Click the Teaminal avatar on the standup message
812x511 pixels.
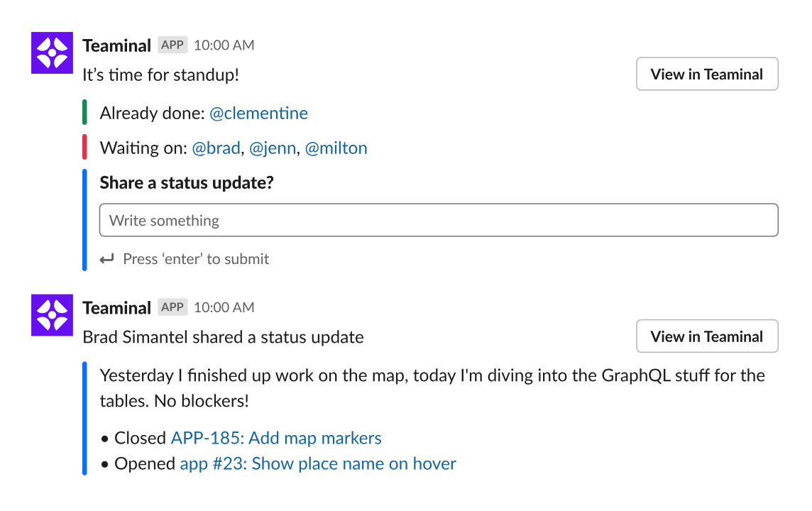(x=53, y=53)
